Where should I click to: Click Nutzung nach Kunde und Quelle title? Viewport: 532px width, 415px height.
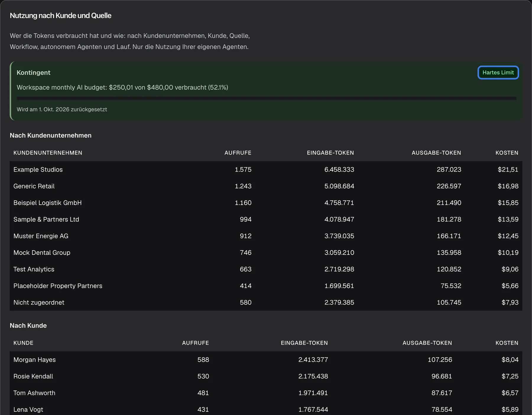tap(61, 15)
